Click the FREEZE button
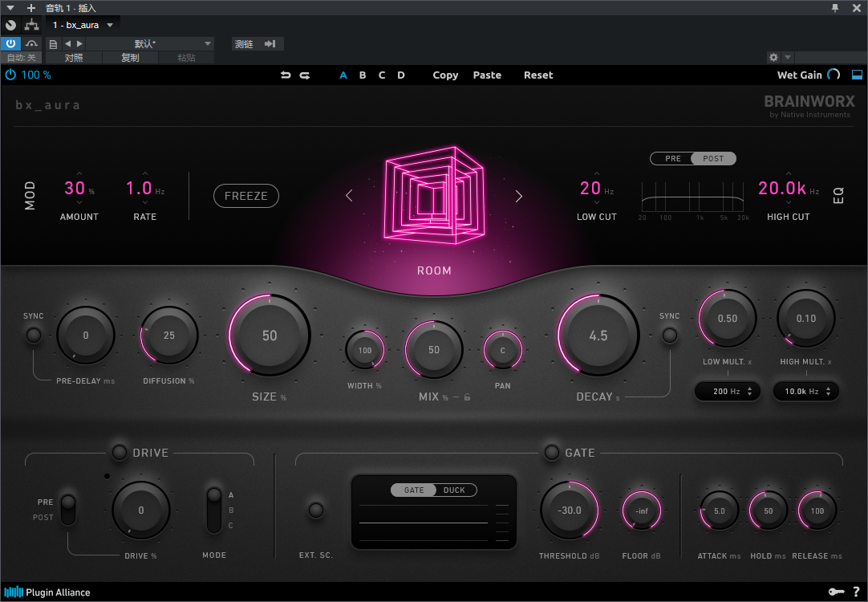The image size is (868, 602). pyautogui.click(x=245, y=196)
